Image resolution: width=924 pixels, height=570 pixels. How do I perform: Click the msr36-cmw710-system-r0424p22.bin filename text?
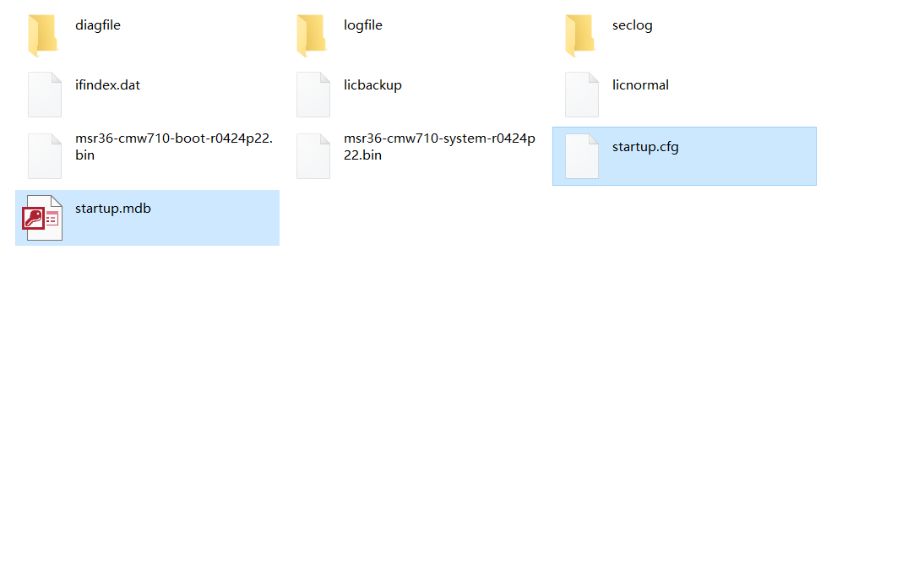pos(439,147)
